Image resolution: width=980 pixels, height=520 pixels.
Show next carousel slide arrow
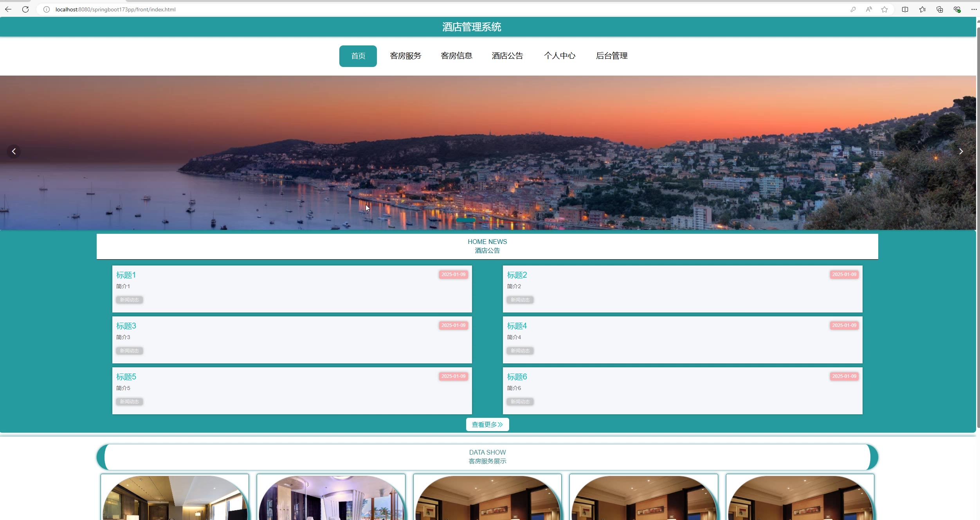[961, 152]
